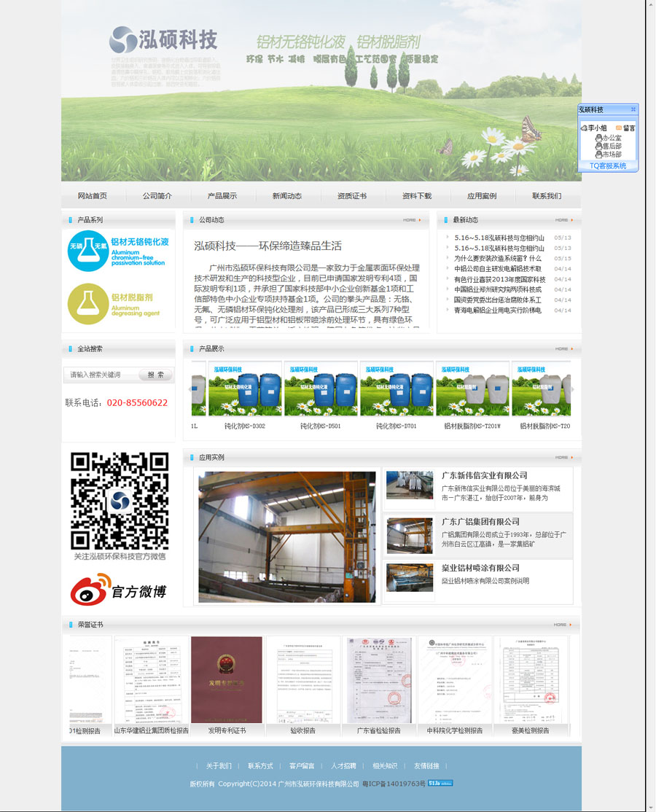656x812 pixels.
Task: Click the 办公室 QQ customer service icon
Action: coord(599,138)
